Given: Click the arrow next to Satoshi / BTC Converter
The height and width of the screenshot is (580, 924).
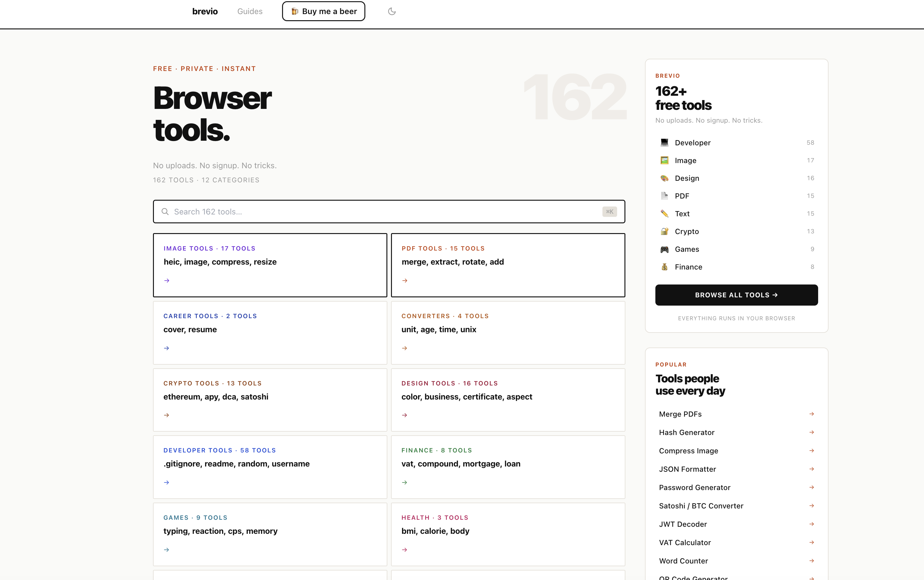Looking at the screenshot, I should (x=812, y=506).
